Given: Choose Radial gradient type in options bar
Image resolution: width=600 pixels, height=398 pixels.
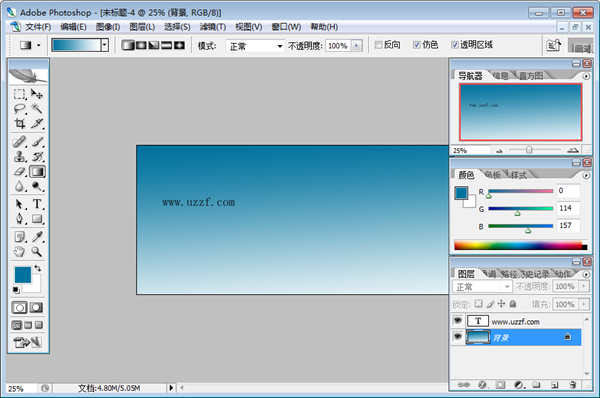Looking at the screenshot, I should [141, 46].
